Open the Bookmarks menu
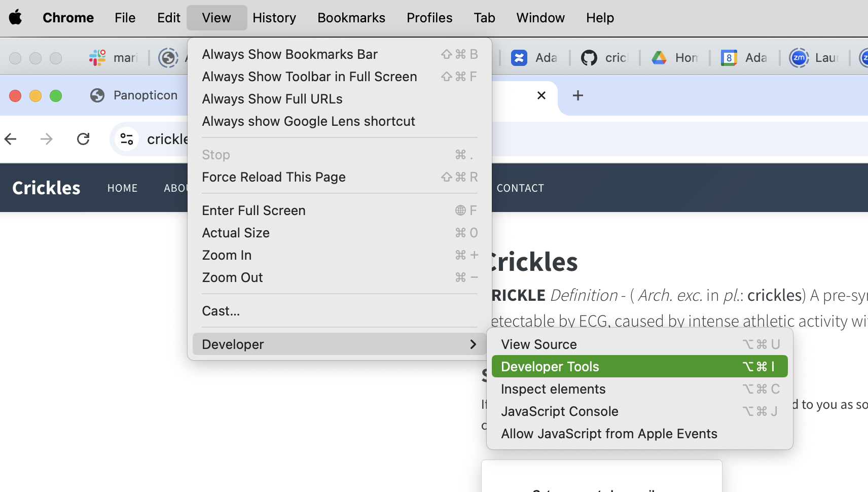This screenshot has height=492, width=868. tap(351, 18)
